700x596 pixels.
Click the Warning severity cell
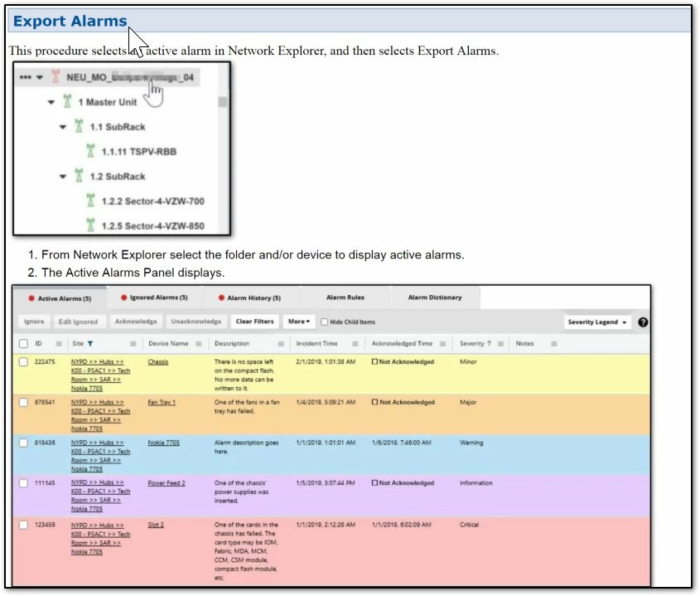471,443
